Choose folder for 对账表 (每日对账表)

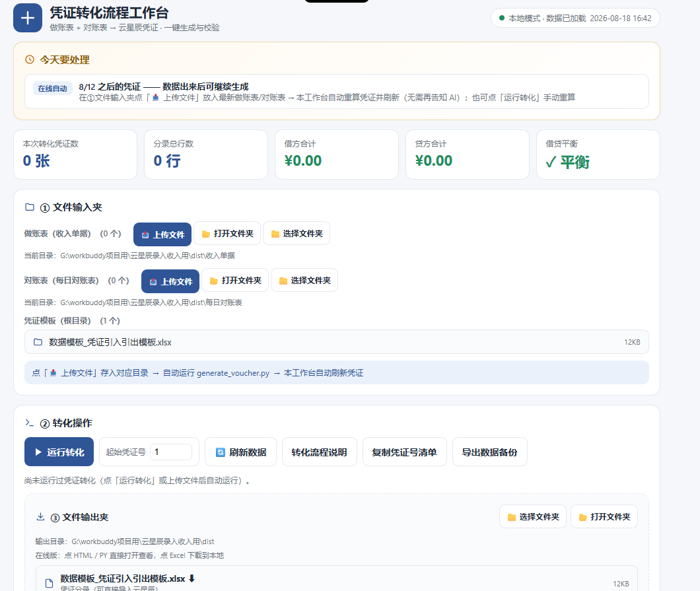(304, 281)
